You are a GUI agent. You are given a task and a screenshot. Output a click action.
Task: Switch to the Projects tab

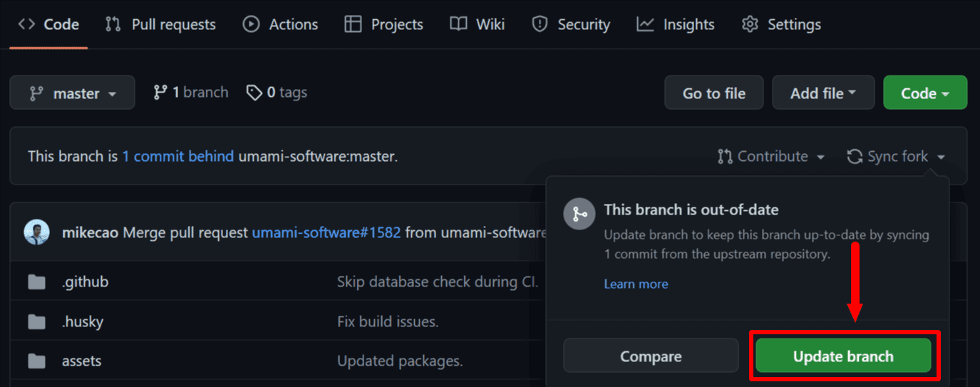383,24
